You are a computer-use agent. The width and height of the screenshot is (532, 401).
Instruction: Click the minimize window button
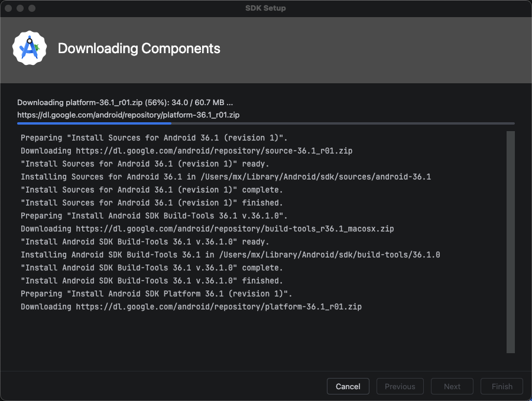point(20,8)
